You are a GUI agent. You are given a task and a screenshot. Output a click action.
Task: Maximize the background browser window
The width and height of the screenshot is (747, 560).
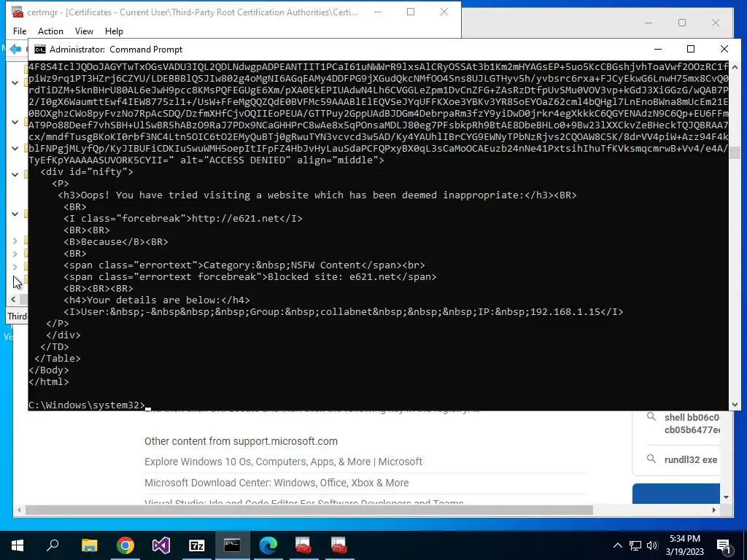point(682,23)
